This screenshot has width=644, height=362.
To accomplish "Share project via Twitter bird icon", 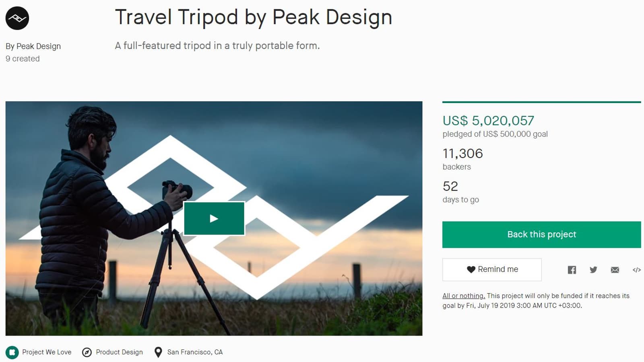I will point(593,269).
